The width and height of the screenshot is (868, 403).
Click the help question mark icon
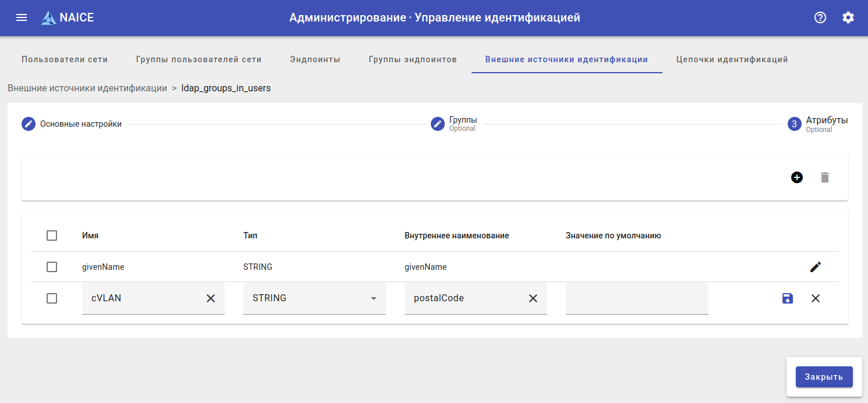(820, 17)
